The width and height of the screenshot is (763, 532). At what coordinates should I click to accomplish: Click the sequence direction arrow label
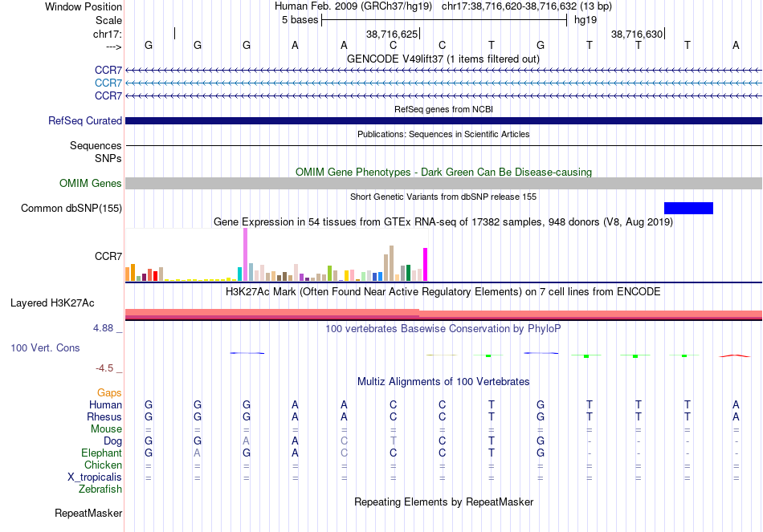[x=114, y=47]
